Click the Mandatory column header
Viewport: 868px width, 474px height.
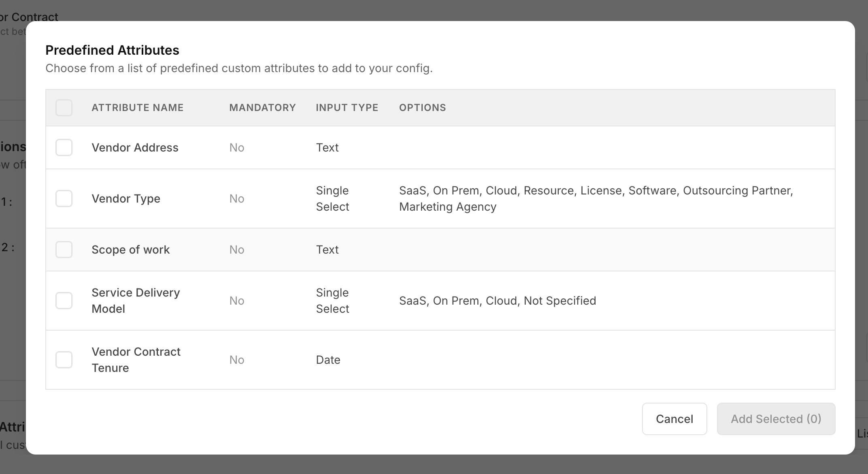262,108
